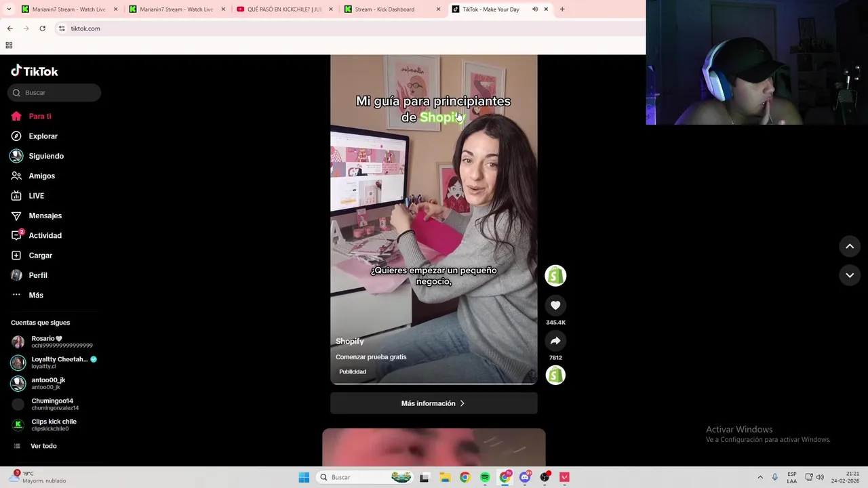Switch to first Marianin7 Stream tab
This screenshot has height=488, width=868.
(x=69, y=9)
